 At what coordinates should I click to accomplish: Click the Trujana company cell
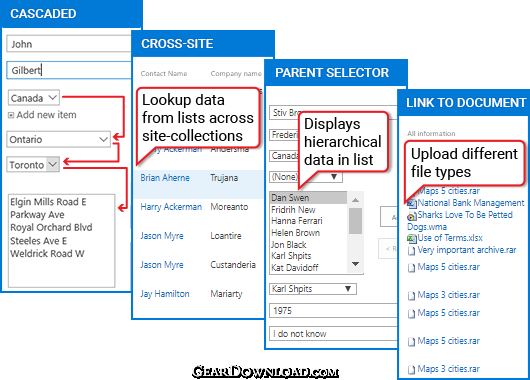(224, 178)
